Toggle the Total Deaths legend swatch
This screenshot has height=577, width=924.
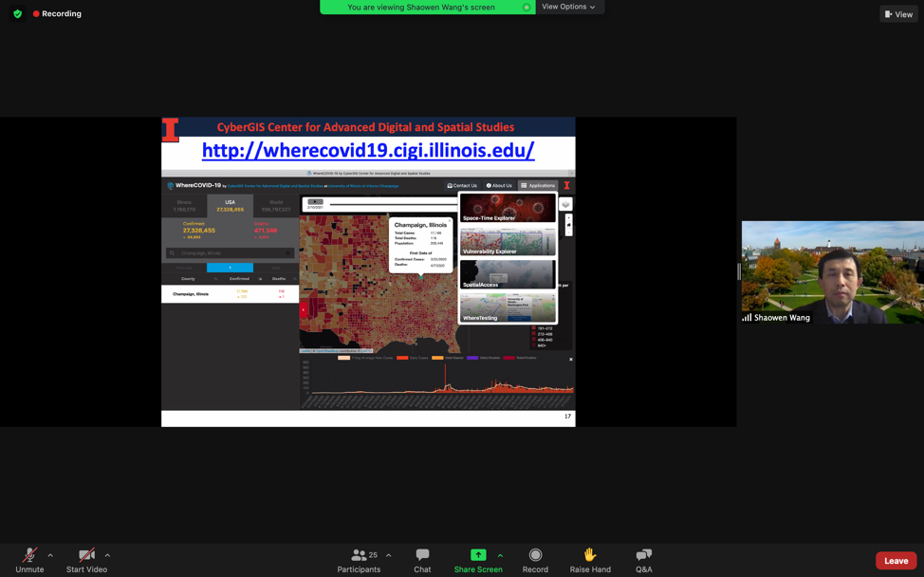click(508, 358)
